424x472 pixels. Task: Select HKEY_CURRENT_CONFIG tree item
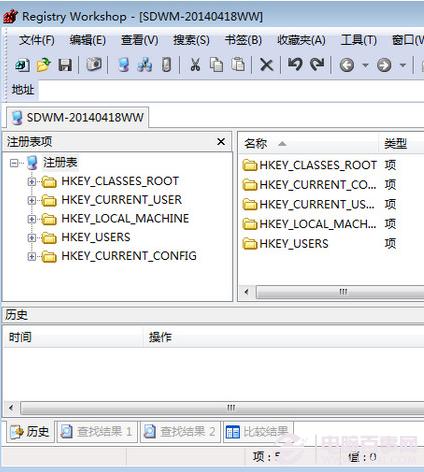pyautogui.click(x=129, y=256)
